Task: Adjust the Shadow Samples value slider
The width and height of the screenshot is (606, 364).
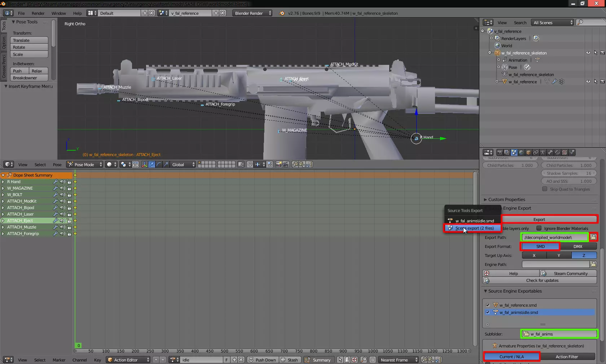Action: click(568, 173)
